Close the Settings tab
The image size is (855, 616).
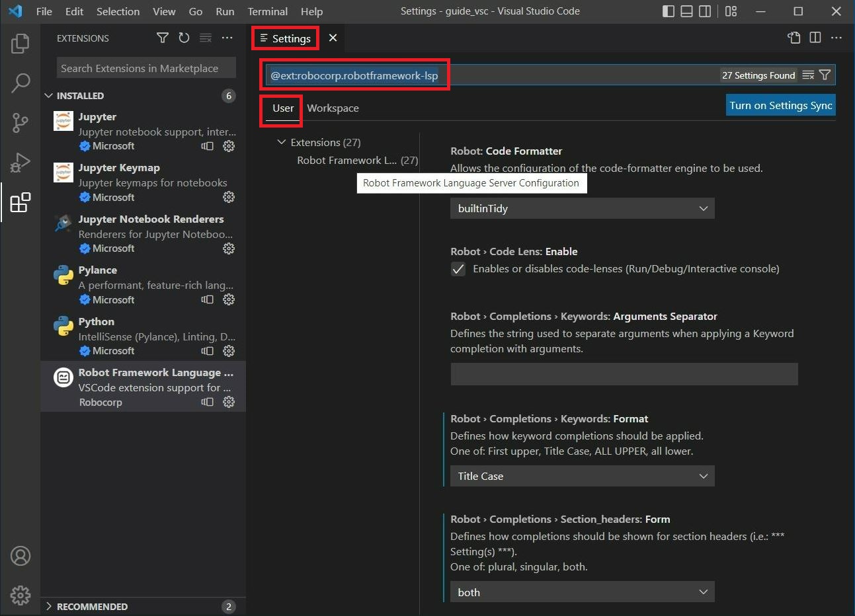(x=333, y=38)
